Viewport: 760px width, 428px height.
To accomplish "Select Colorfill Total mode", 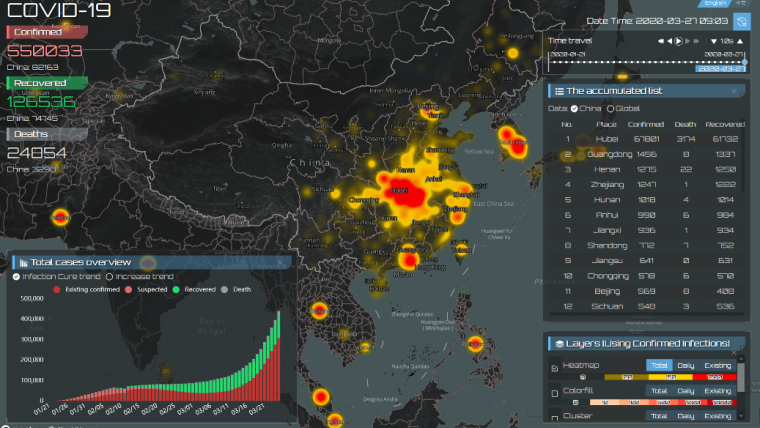I will (659, 391).
